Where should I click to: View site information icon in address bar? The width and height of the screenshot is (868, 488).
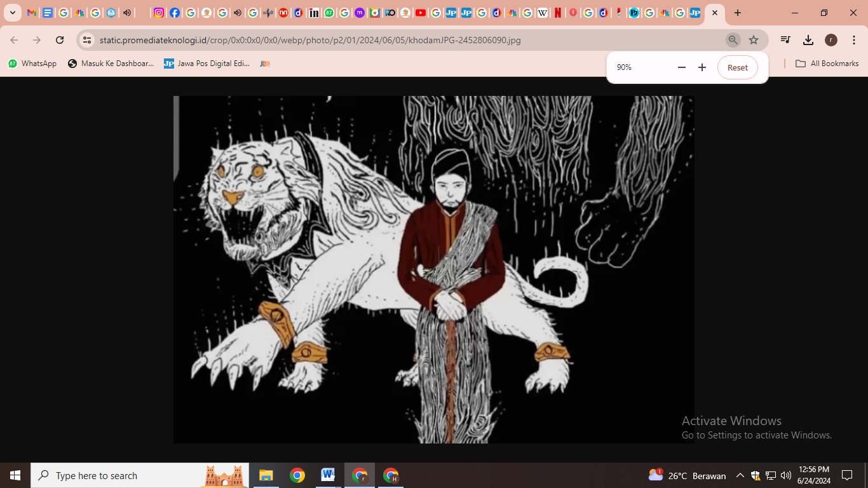click(x=88, y=40)
